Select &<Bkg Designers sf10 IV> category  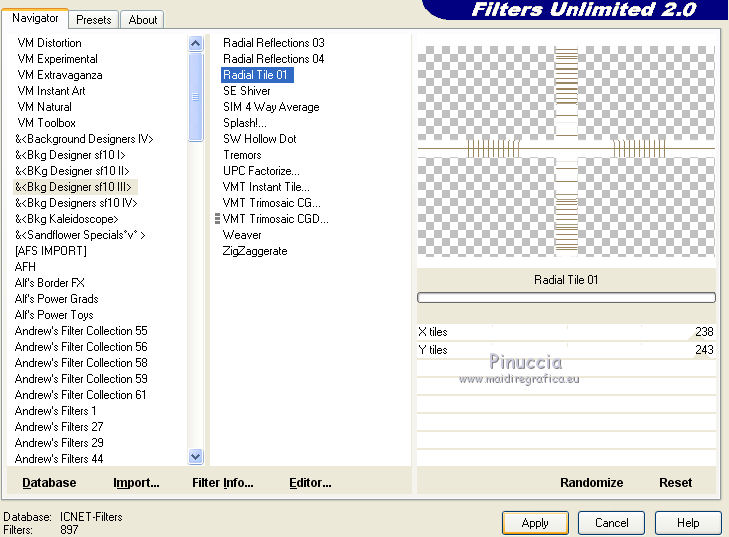click(x=76, y=203)
